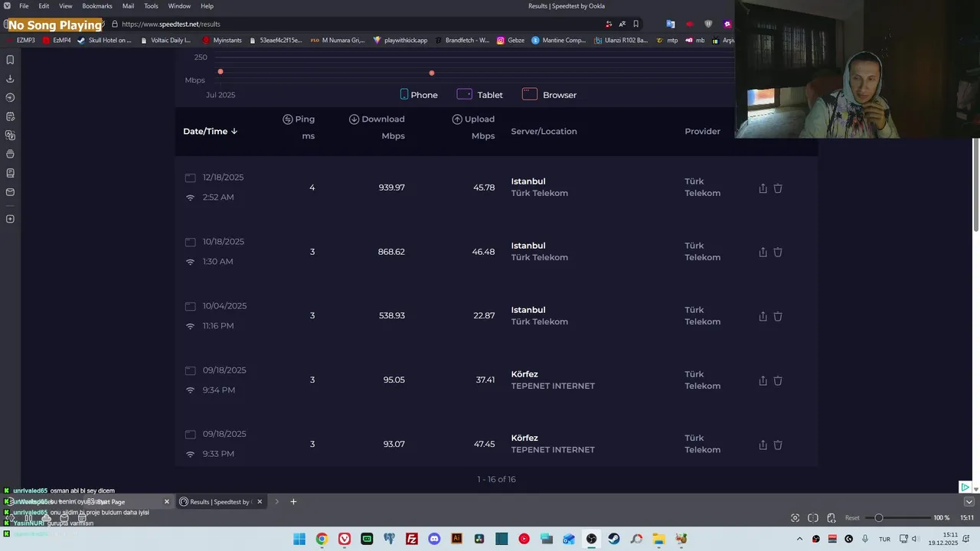Open the Window menu
980x551 pixels.
[x=179, y=6]
